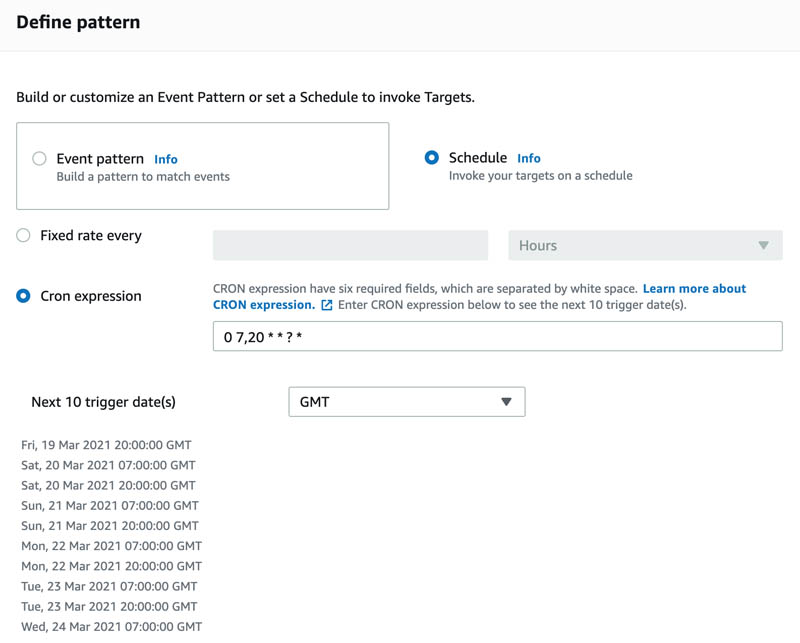Click the Fri, 19 Mar 2021 trigger date
The image size is (800, 643).
tap(106, 445)
